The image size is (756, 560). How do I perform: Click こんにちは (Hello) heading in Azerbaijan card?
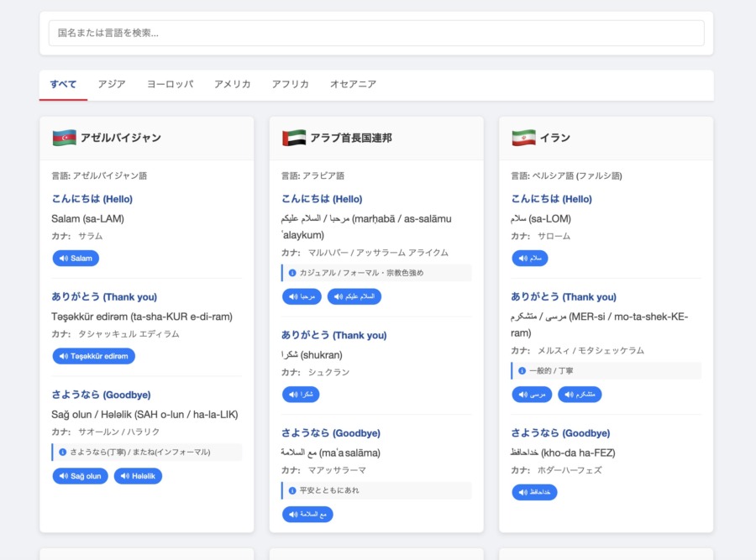pyautogui.click(x=92, y=198)
